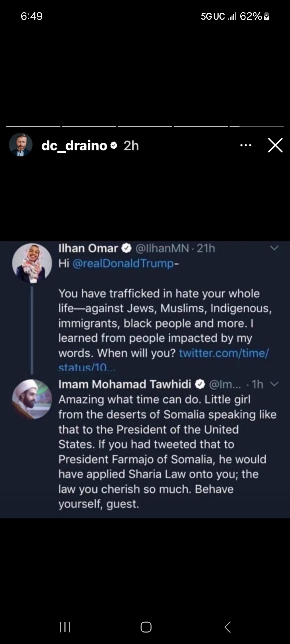290x644 pixels.
Task: Expand the chevron on Ilhan Omar's tweet
Action: 274,248
